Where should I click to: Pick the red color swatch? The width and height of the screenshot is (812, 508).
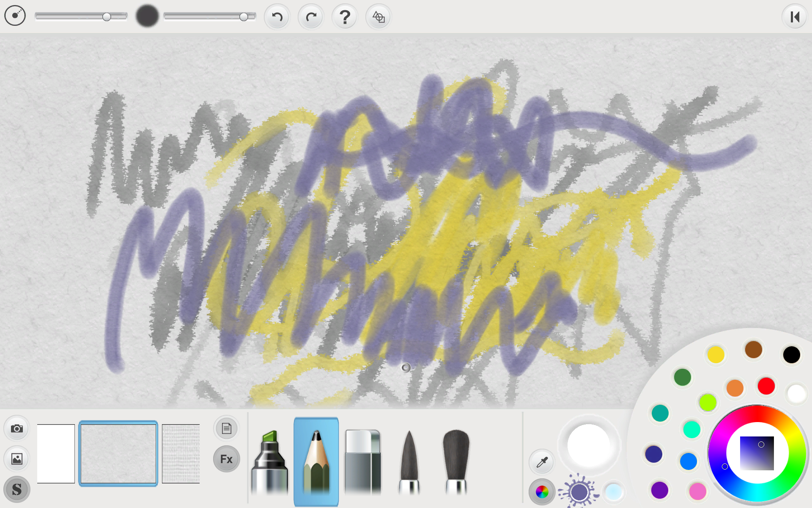tap(766, 386)
